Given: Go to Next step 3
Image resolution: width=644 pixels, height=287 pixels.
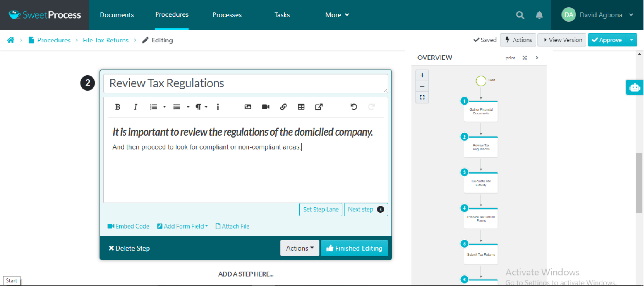Looking at the screenshot, I should coord(366,210).
